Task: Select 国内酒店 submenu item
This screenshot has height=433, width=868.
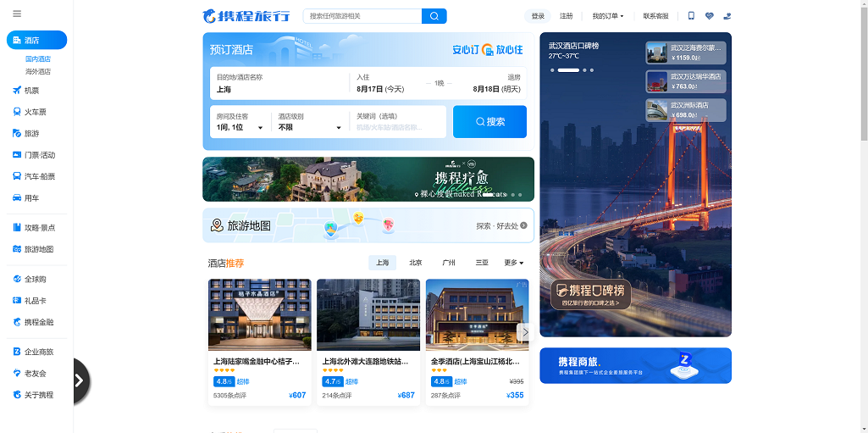Action: pos(37,58)
